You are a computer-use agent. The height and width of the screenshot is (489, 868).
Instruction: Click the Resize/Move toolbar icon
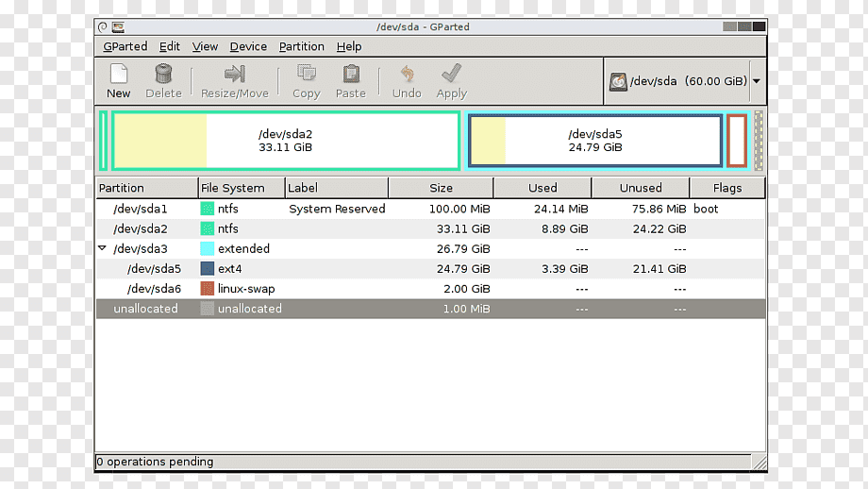click(235, 74)
